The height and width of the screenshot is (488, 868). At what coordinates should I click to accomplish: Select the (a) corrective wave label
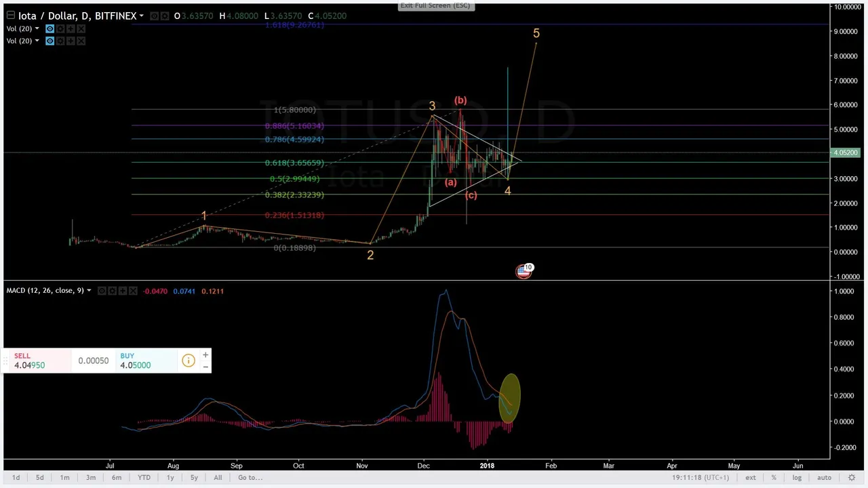coord(450,182)
